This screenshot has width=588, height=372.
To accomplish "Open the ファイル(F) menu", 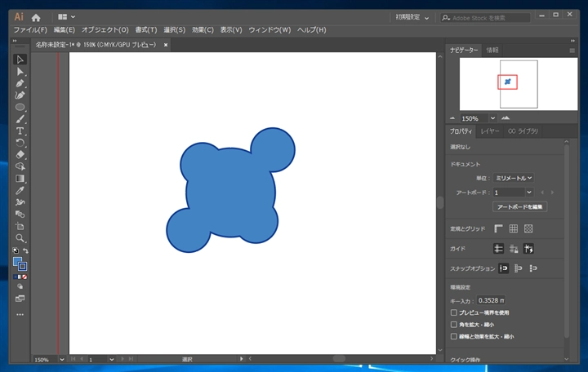I will [30, 29].
